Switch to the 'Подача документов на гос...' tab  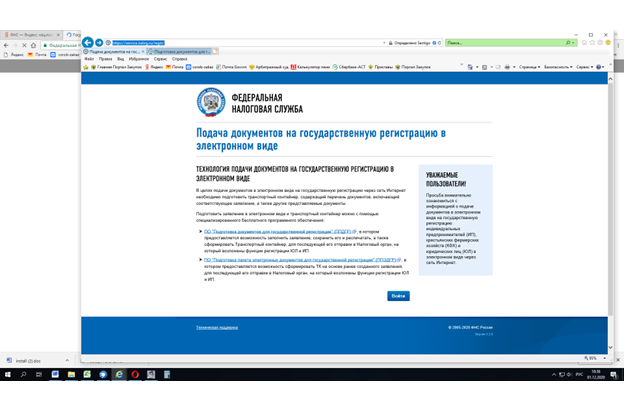(112, 51)
